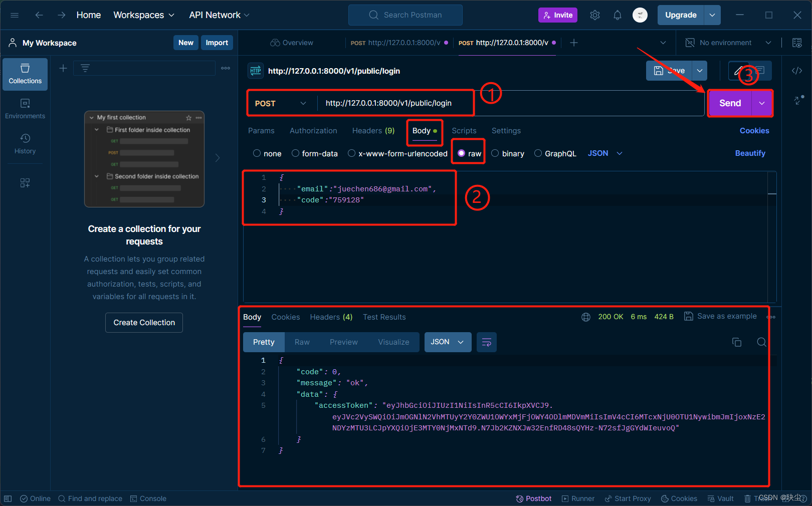This screenshot has height=506, width=812.
Task: Open Environments in the sidebar
Action: pyautogui.click(x=25, y=108)
